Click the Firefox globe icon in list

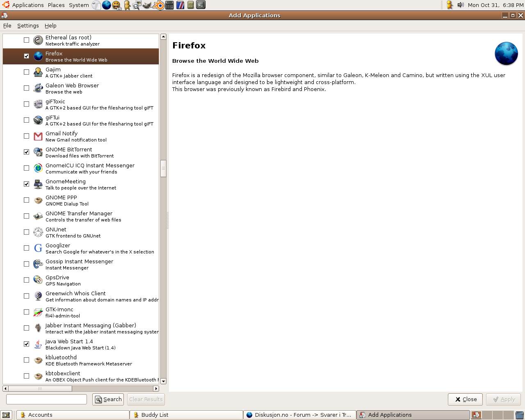pos(38,56)
